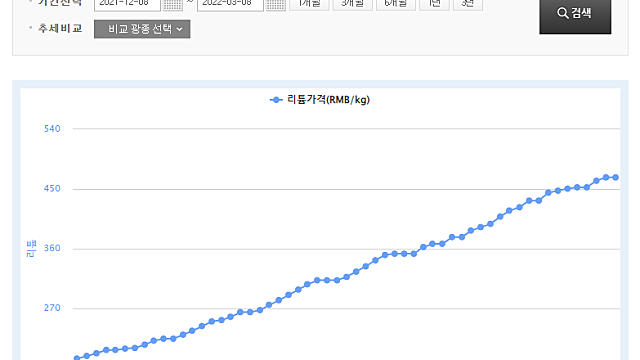Toggle the 리튬가격(RMB/kg) legend entry
The width and height of the screenshot is (640, 360).
click(320, 100)
